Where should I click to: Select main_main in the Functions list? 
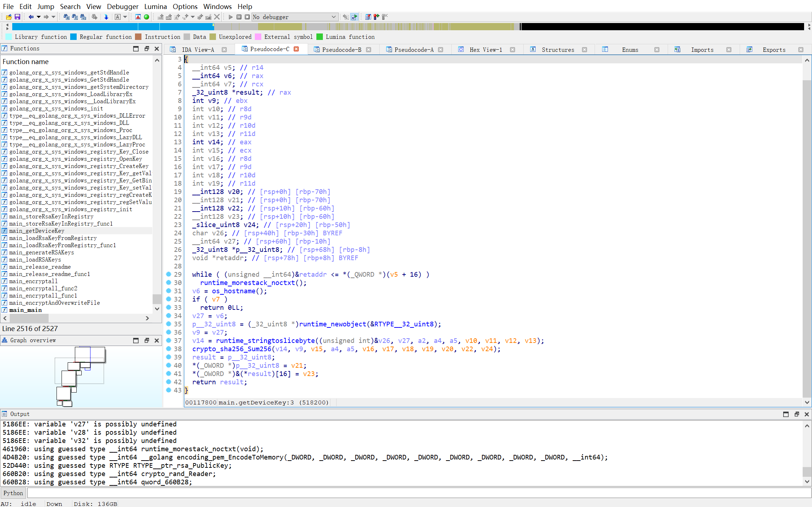click(25, 310)
